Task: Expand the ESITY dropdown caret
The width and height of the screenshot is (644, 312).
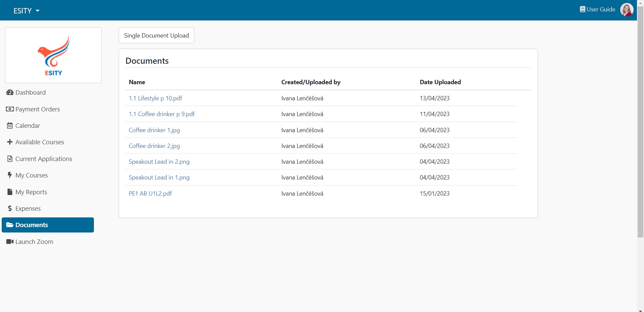Action: [x=38, y=11]
